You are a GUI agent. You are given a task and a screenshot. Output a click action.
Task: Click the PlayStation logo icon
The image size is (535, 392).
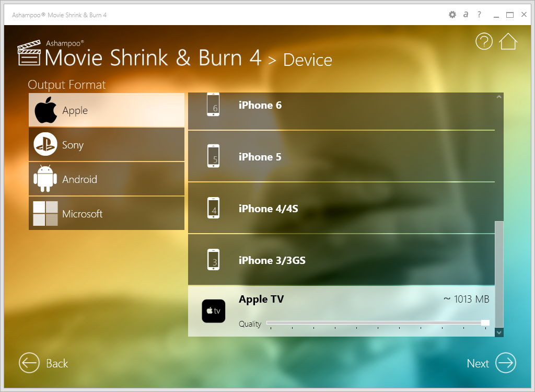(45, 144)
